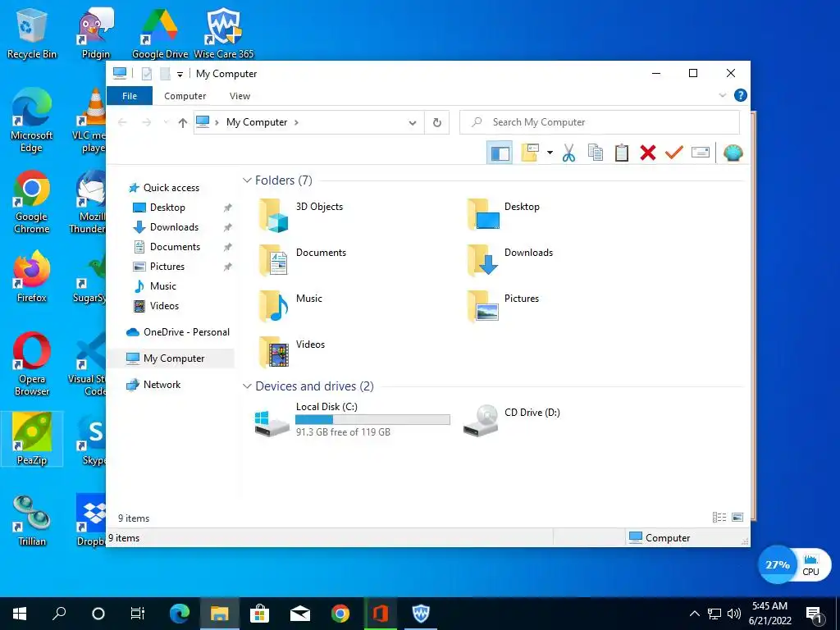Click the Classic Shell shell icon
The height and width of the screenshot is (630, 840).
click(x=733, y=153)
